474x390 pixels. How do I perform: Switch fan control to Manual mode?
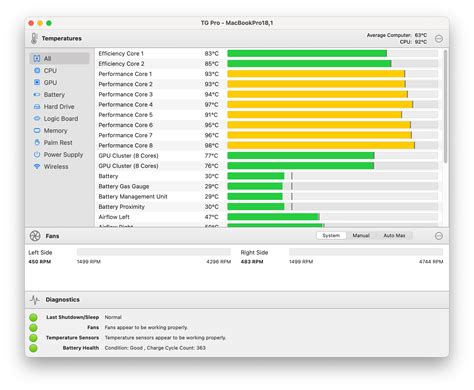click(361, 236)
